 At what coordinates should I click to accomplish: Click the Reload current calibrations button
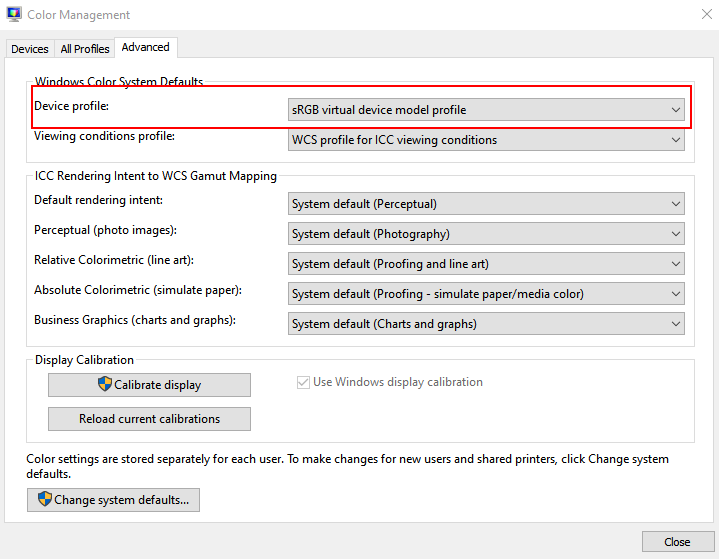coord(149,419)
